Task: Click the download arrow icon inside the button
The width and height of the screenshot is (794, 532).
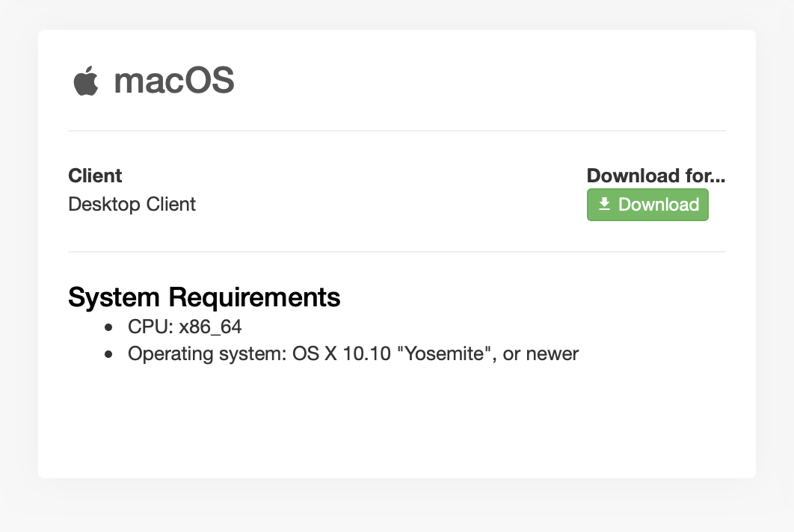Action: 605,205
